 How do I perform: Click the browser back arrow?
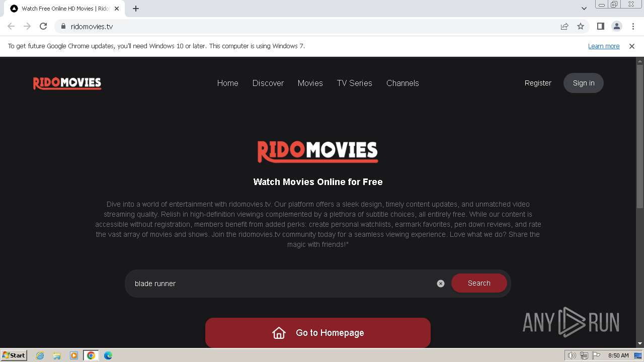(x=11, y=26)
